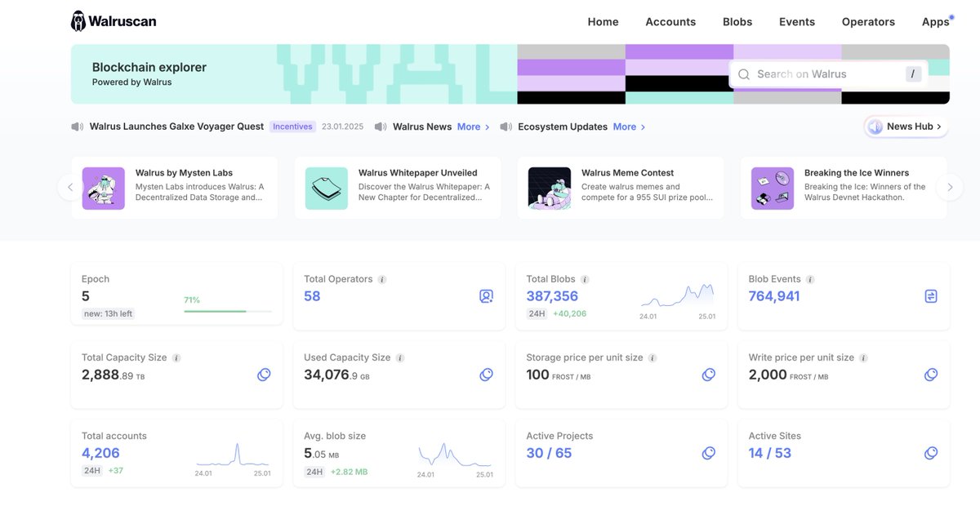This screenshot has height=506, width=980.
Task: Click the Avg. blob size sparkline chart
Action: 455,455
